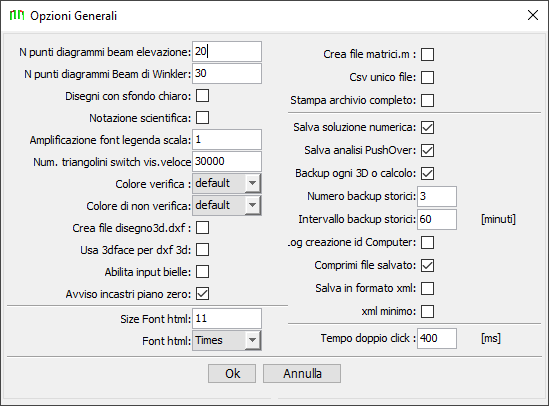Uncheck Avviso incastri piano zero

(x=202, y=294)
